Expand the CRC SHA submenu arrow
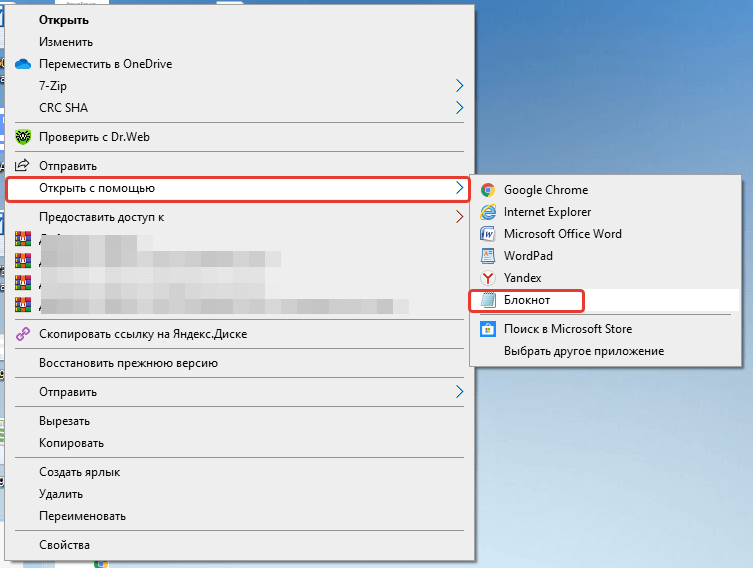Viewport: 753px width, 568px height. click(460, 108)
